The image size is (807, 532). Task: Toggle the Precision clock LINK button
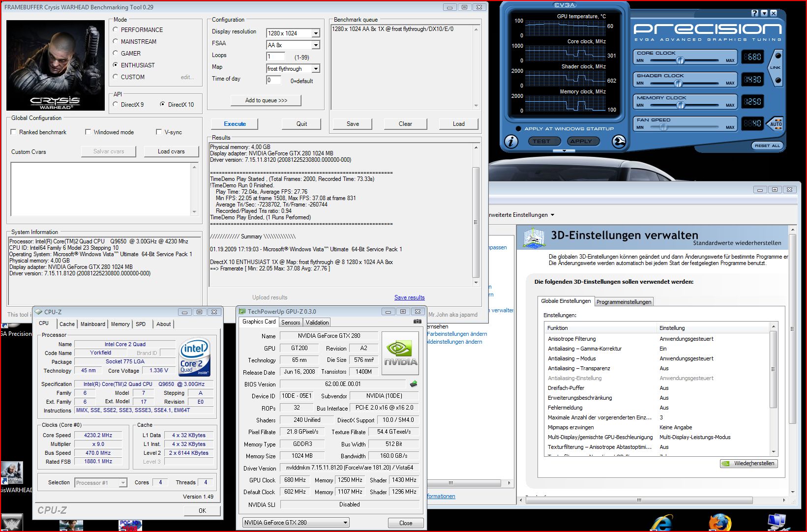click(776, 68)
